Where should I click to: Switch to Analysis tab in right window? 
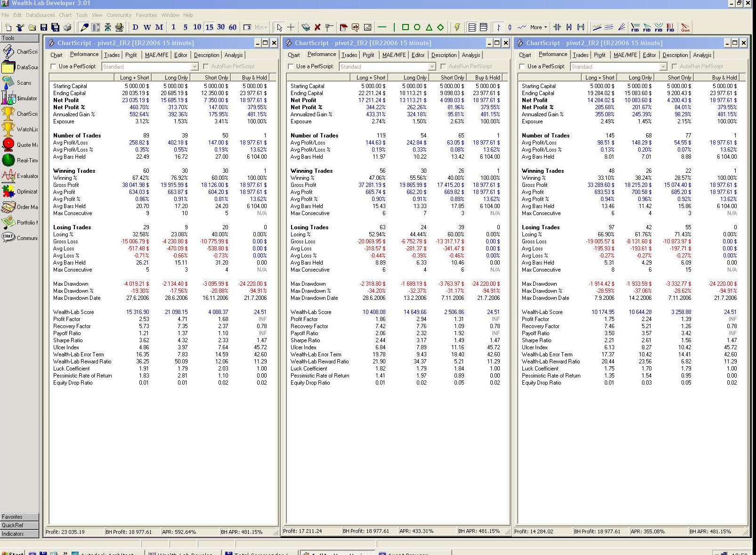(x=702, y=55)
